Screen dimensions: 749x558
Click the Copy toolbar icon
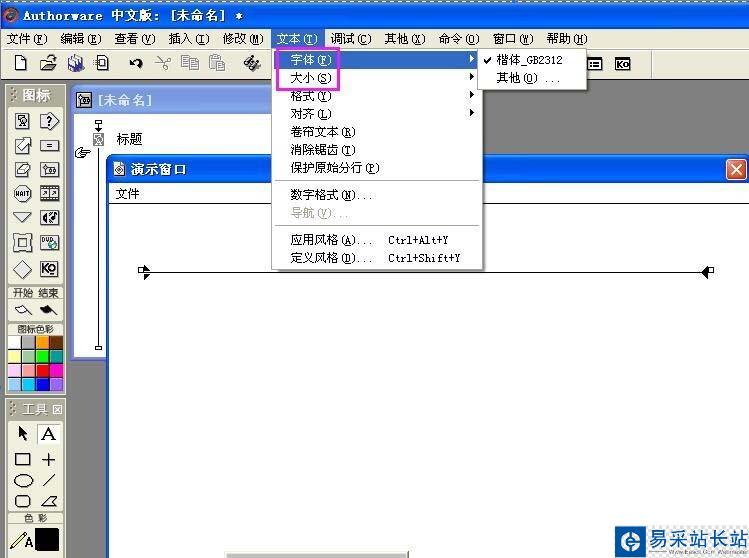pyautogui.click(x=190, y=63)
